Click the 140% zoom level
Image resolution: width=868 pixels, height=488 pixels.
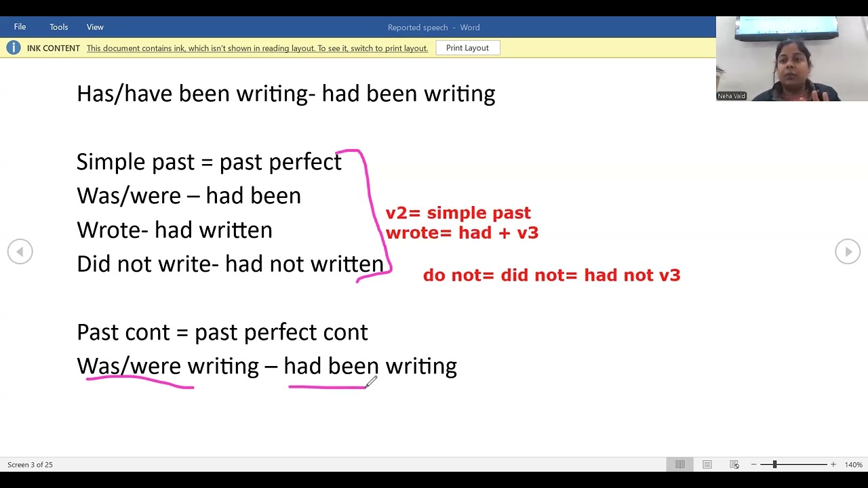click(853, 464)
